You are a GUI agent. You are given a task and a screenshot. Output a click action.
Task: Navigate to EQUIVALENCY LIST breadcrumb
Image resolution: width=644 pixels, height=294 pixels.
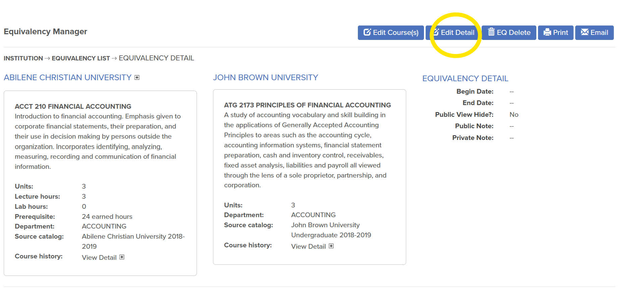(x=80, y=58)
